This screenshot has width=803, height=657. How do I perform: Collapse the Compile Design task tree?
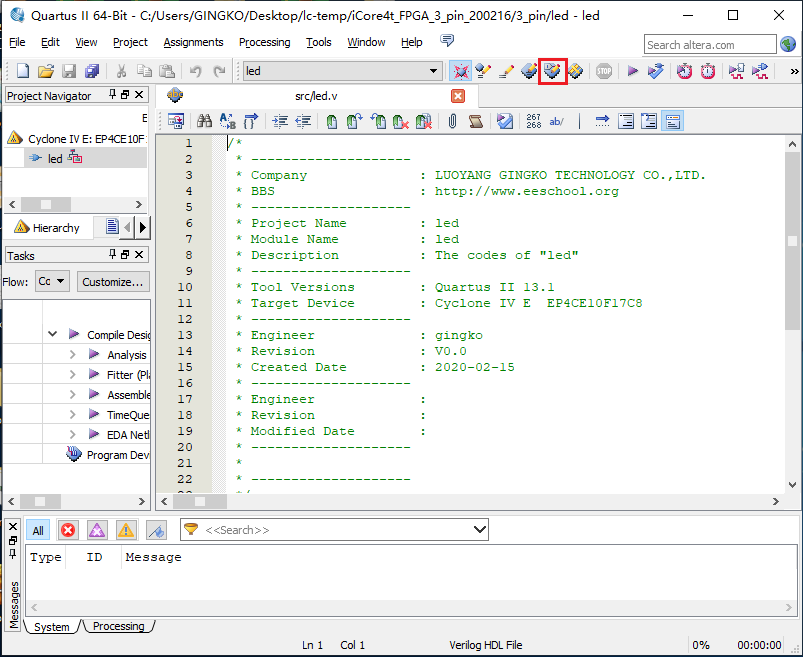(x=52, y=335)
